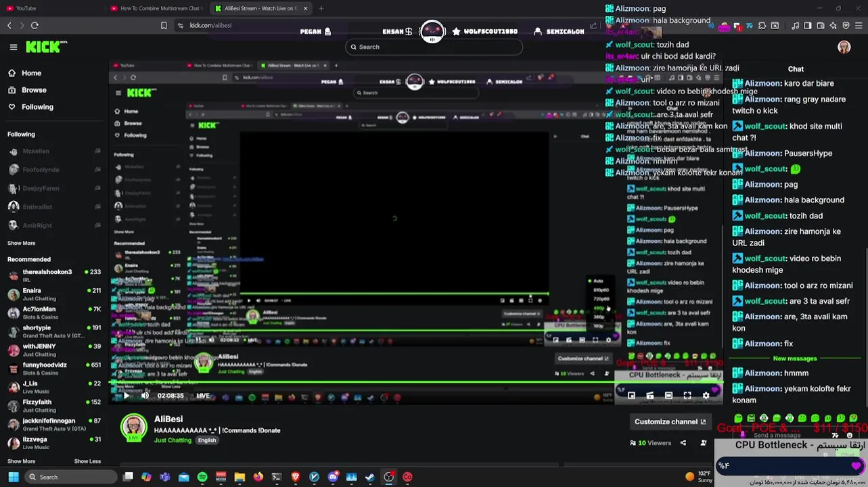The height and width of the screenshot is (487, 868).
Task: Open Enaira recommended channel
Action: tap(54, 294)
